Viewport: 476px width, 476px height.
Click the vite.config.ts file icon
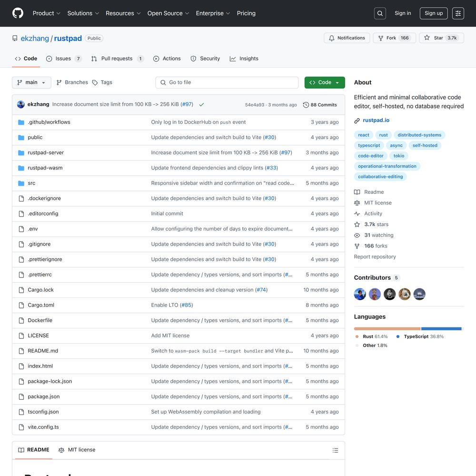click(21, 427)
